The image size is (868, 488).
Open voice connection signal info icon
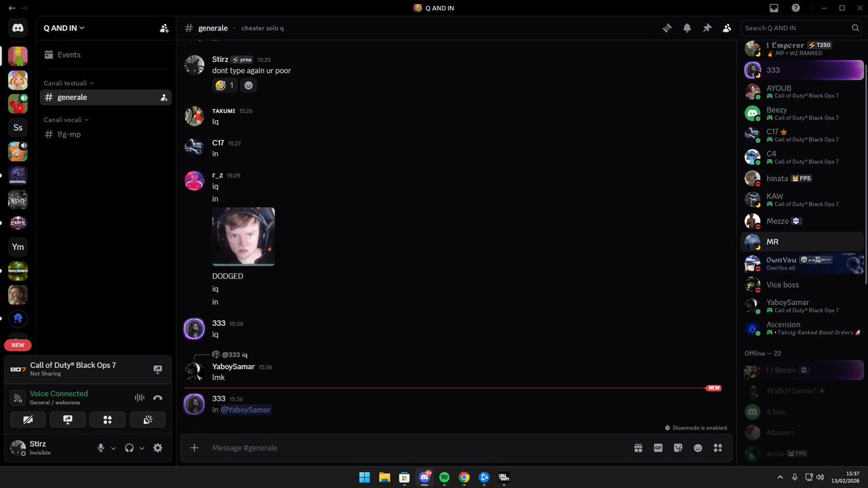point(18,398)
